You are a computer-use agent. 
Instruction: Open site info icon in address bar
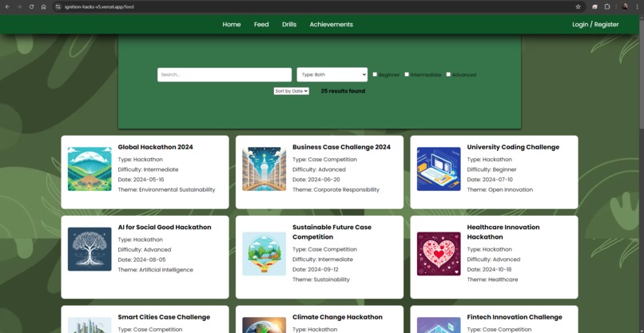(58, 7)
